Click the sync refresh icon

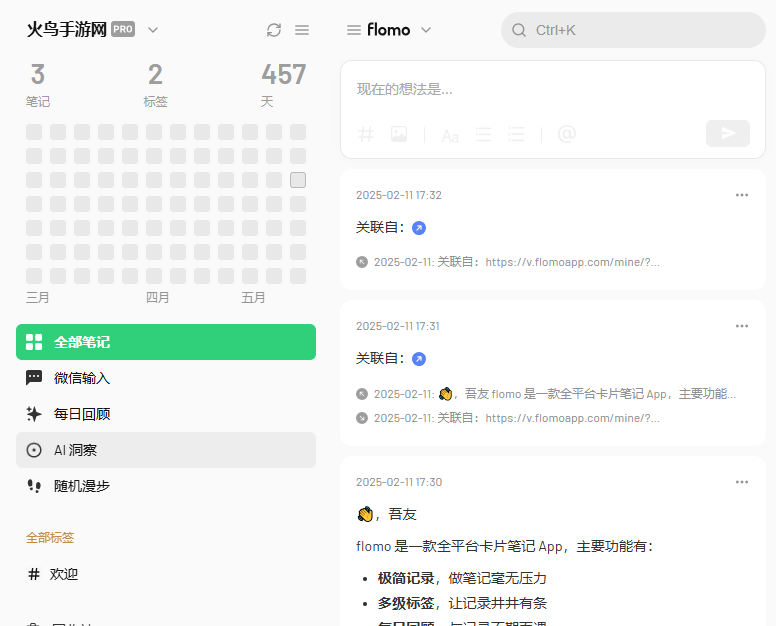274,30
